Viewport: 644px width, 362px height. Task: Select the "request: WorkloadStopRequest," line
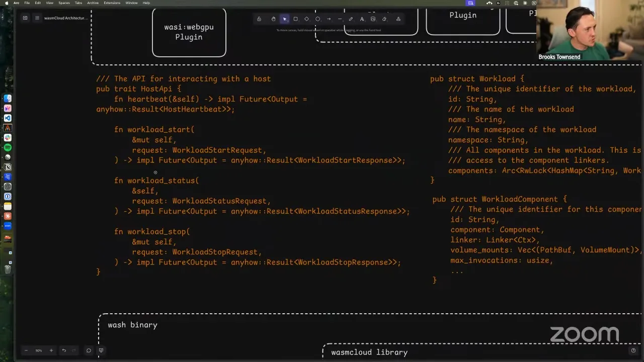click(197, 252)
